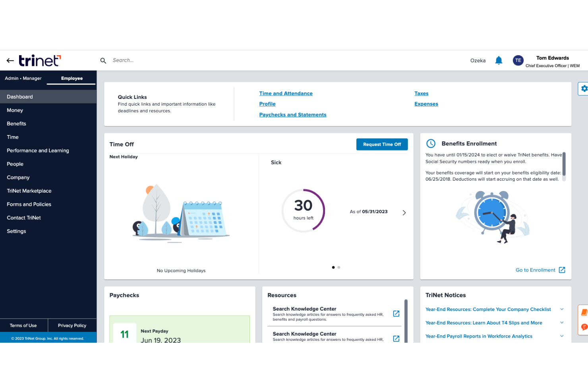Click the external link icon beside Go to Enrollment
Image resolution: width=588 pixels, height=392 pixels.
562,270
